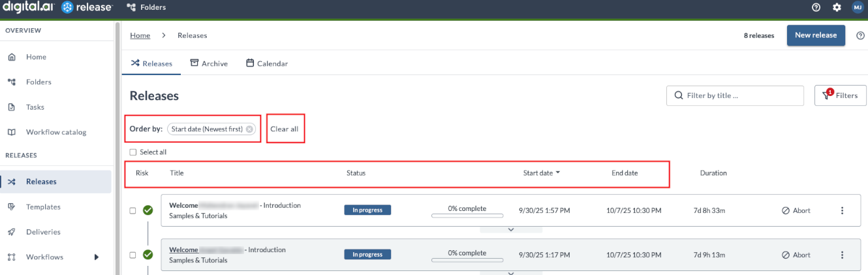Open kebab menu for first release
Image resolution: width=868 pixels, height=275 pixels.
[x=842, y=210]
